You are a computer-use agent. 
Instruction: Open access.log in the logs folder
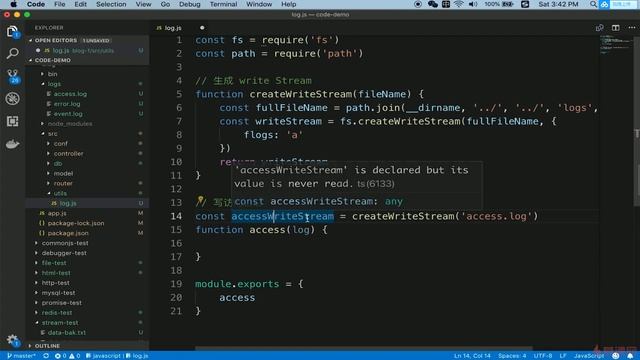coord(70,94)
